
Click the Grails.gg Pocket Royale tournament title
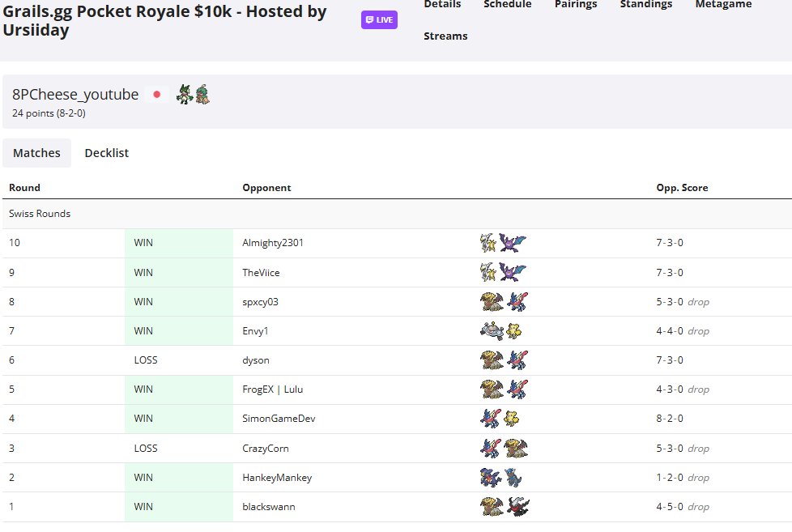pyautogui.click(x=164, y=20)
